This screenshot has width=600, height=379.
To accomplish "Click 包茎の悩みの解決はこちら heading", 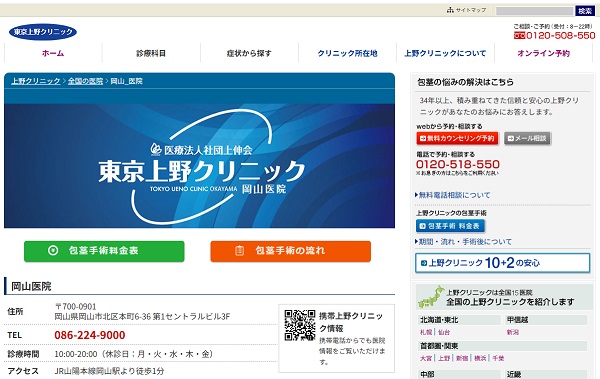I will pyautogui.click(x=465, y=82).
